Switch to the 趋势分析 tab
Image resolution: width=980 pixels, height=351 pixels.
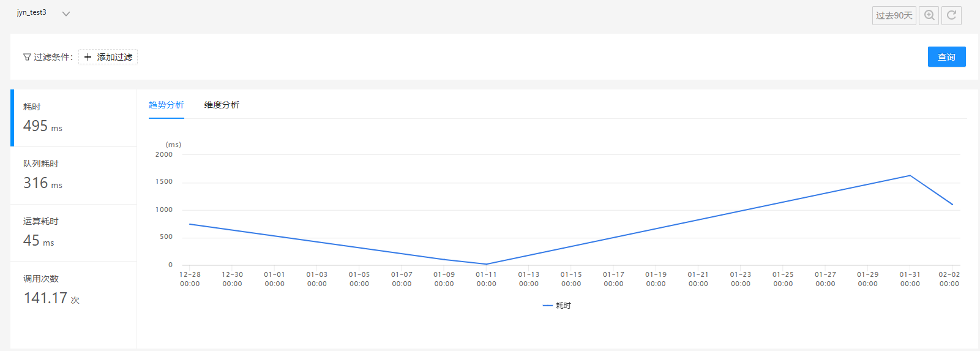point(166,105)
